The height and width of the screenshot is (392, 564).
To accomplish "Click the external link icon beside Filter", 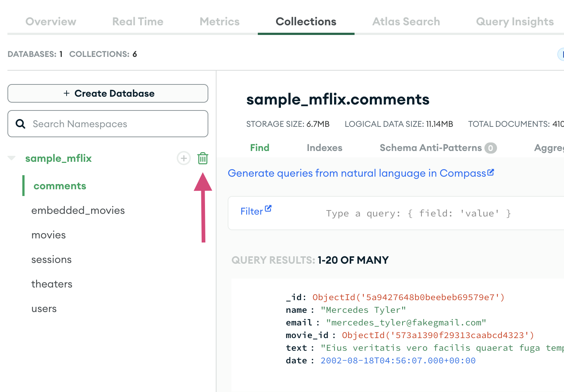I will click(268, 209).
